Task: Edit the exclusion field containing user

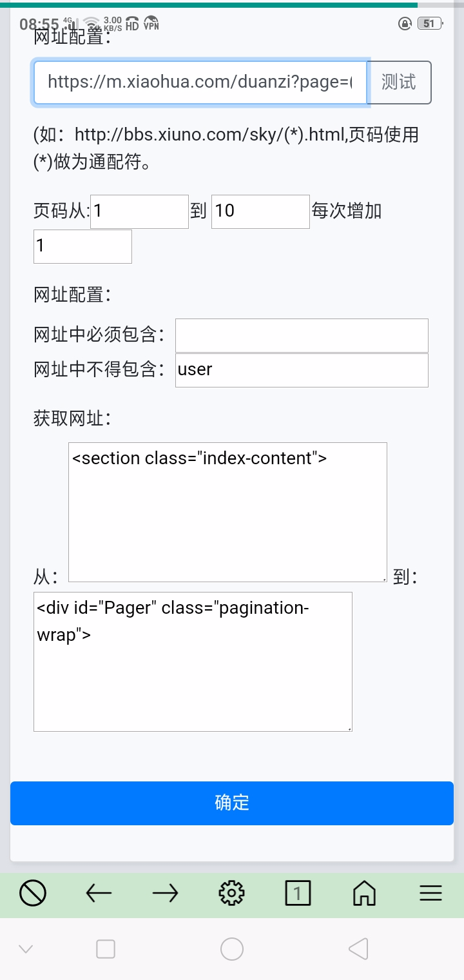Action: (x=302, y=370)
